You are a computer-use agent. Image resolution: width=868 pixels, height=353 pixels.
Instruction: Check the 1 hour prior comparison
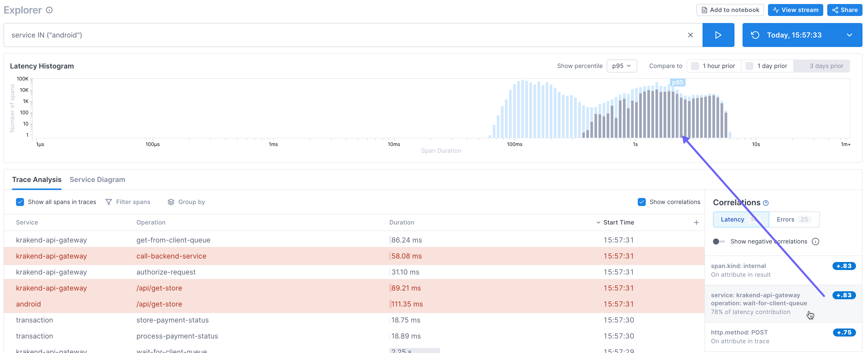[695, 66]
